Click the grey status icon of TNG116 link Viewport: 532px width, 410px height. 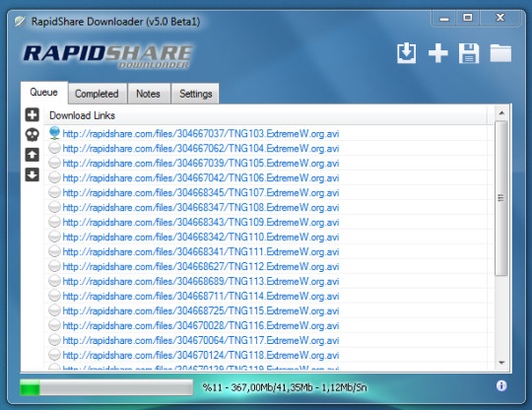coord(54,325)
